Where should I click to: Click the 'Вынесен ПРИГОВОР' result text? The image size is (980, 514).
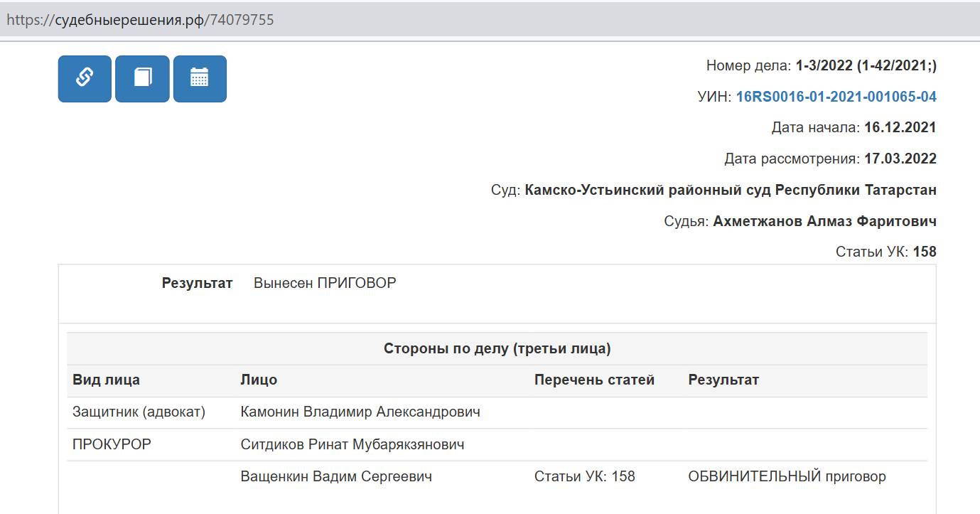[325, 284]
